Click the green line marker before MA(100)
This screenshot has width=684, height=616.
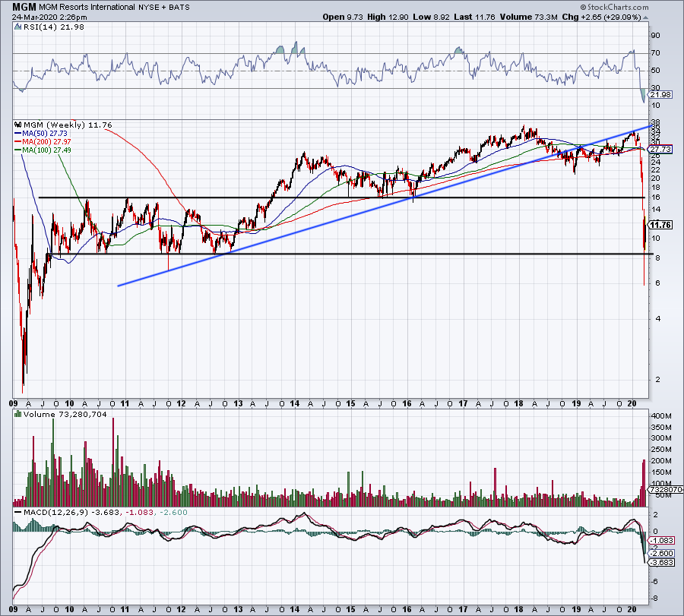[x=18, y=150]
